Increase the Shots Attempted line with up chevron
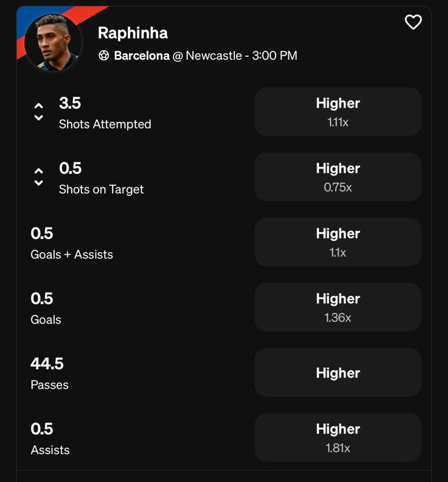Screen dimensions: 448x482 pos(39,106)
